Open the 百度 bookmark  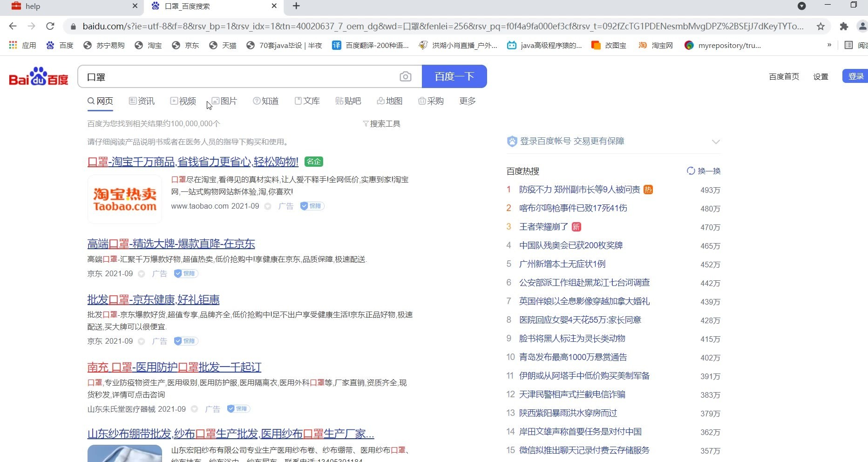[x=60, y=45]
